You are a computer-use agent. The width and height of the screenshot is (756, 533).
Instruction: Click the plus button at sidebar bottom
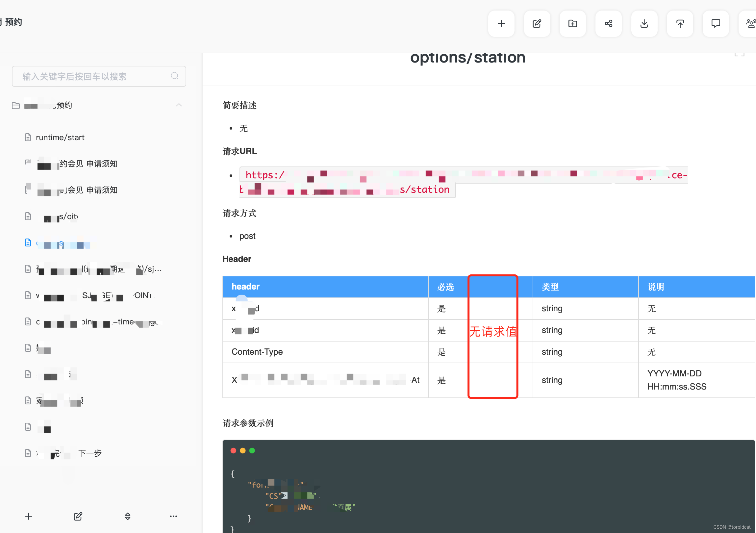pos(29,516)
